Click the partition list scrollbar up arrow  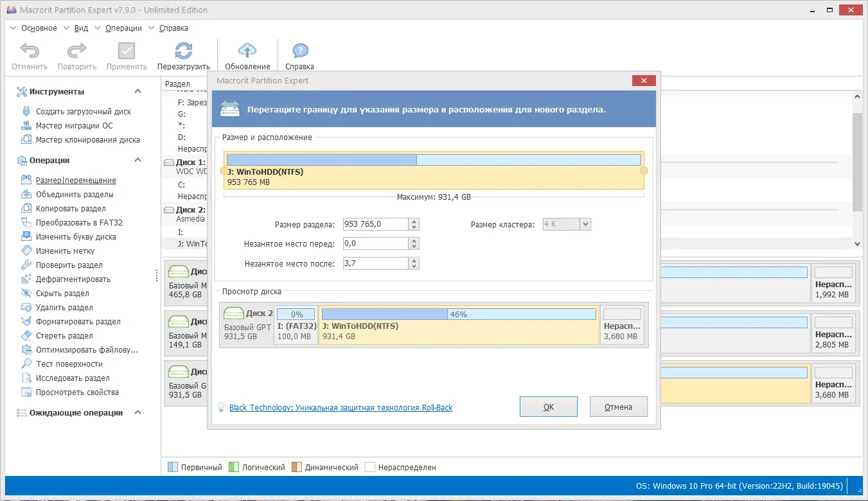pyautogui.click(x=857, y=96)
